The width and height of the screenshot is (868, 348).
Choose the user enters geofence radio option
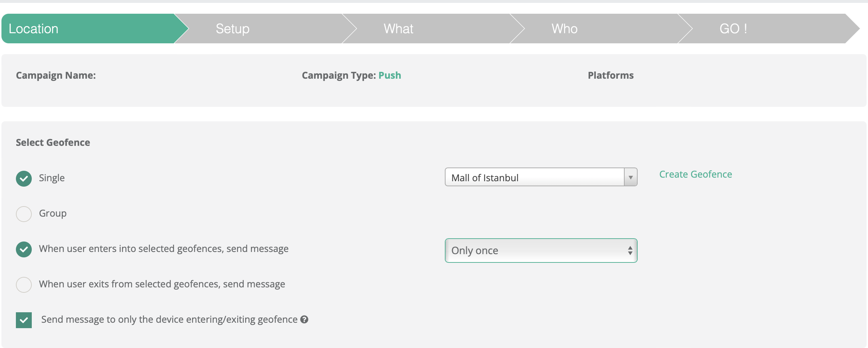(24, 249)
